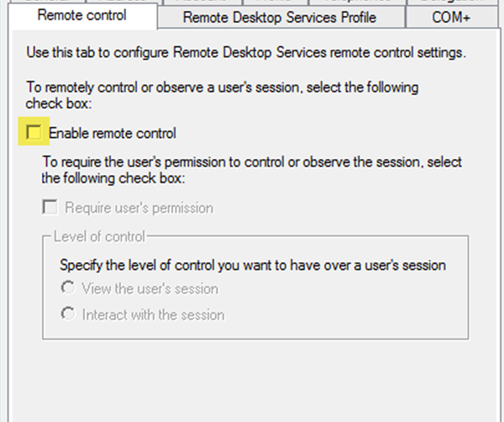Open the COM+ tab
Viewport: 504px width, 422px height.
[x=453, y=17]
